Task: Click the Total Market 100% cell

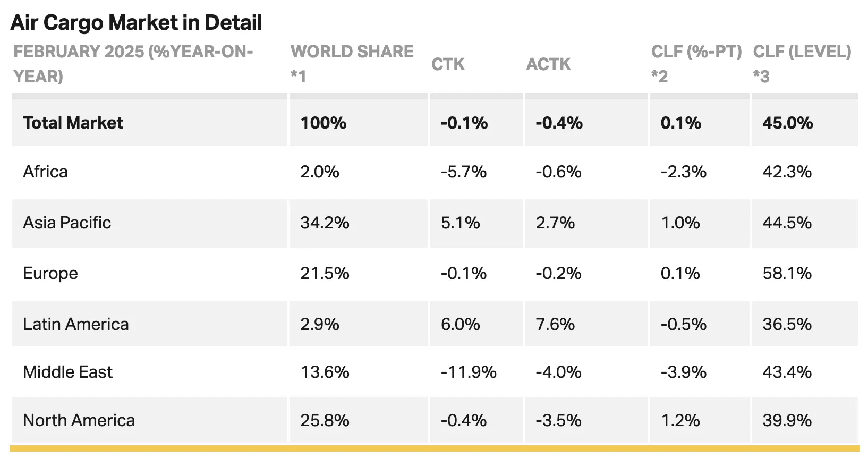Action: (323, 123)
